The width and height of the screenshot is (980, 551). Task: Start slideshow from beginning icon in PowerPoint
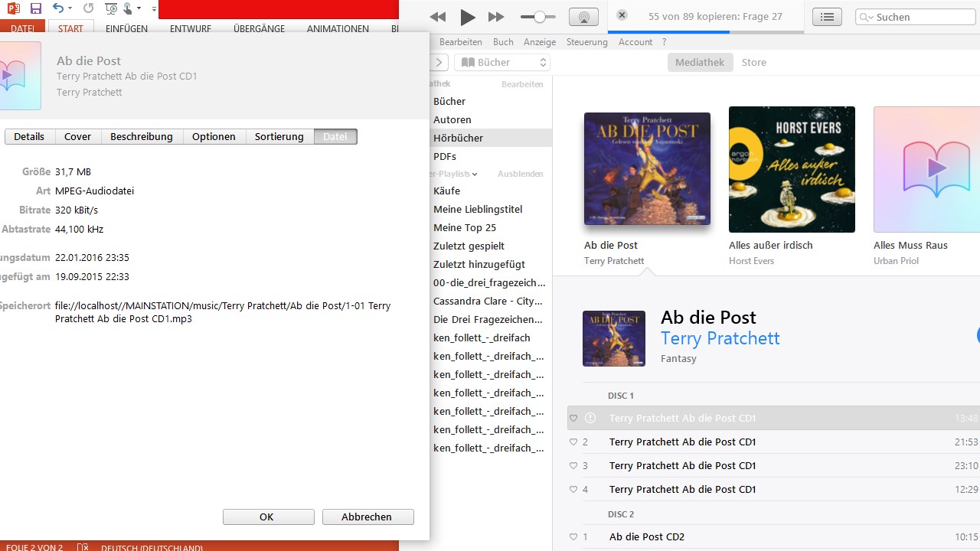[111, 8]
